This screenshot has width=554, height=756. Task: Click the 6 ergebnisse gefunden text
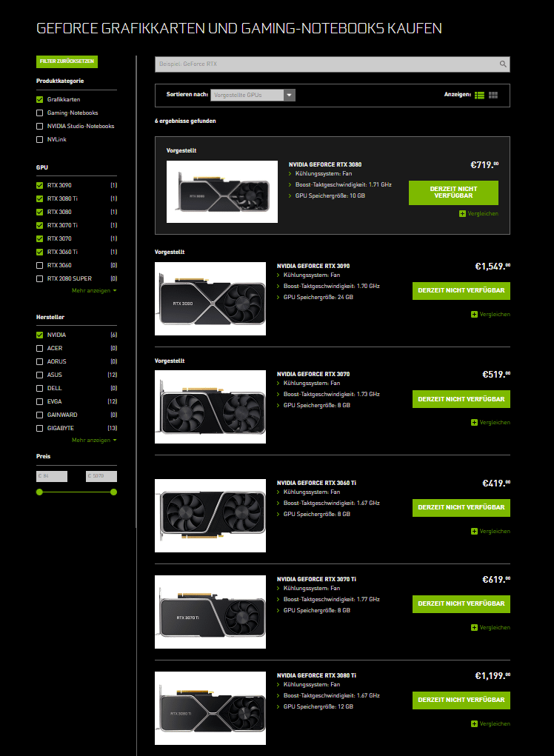185,121
